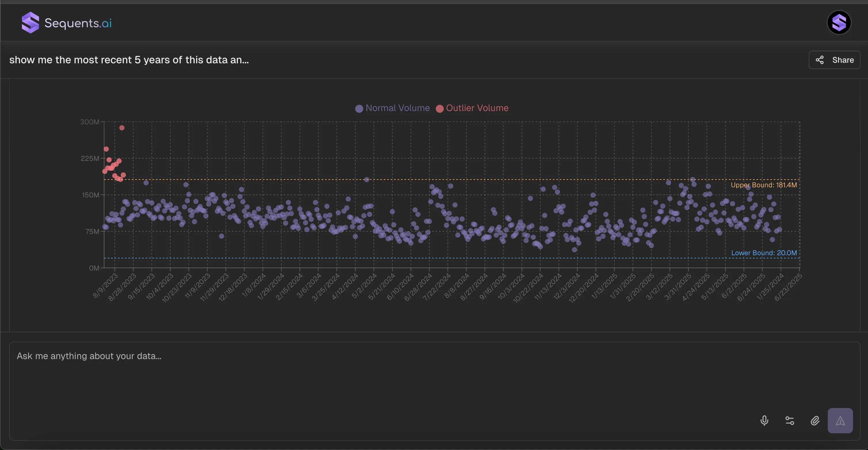Click the 75M y-axis label

[x=92, y=232]
